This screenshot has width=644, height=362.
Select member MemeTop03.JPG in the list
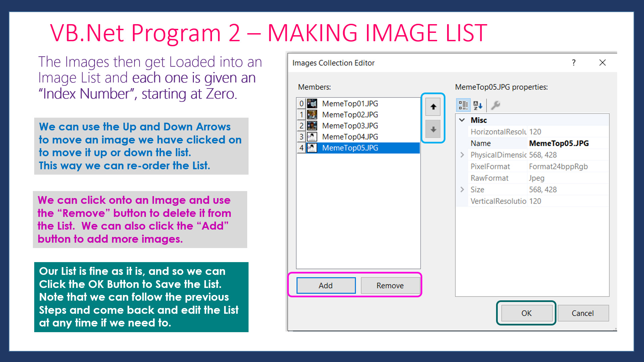(358, 126)
